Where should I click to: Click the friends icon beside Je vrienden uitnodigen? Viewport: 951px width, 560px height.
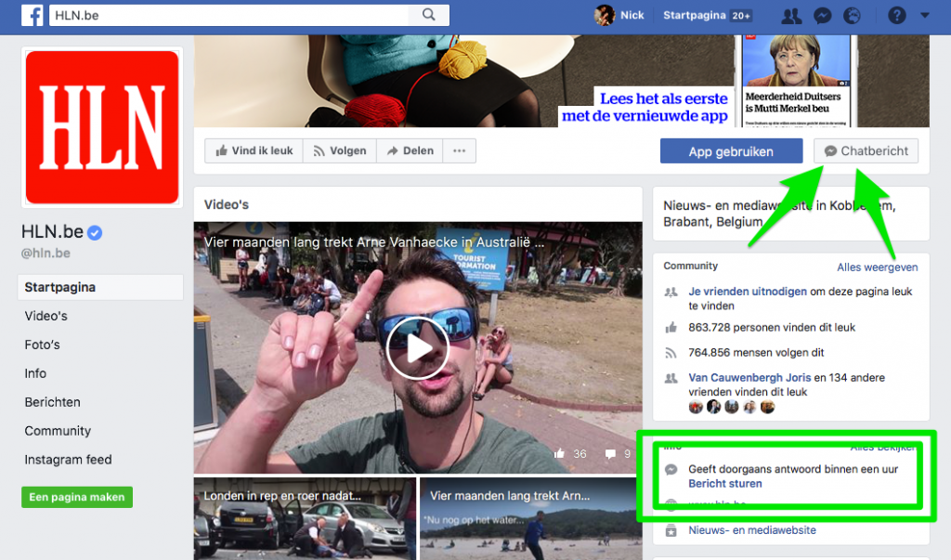(671, 292)
